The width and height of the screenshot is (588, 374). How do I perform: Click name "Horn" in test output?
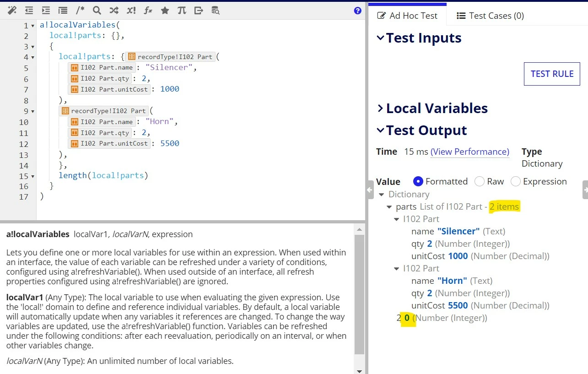click(x=452, y=281)
